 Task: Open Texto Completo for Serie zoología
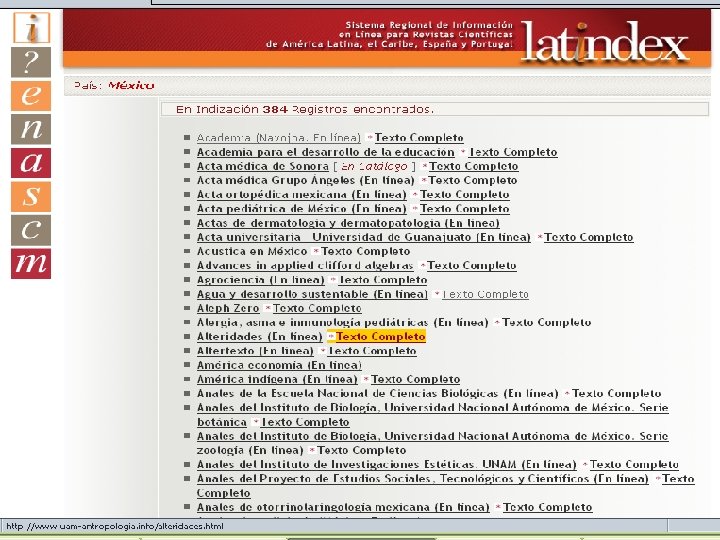pyautogui.click(x=362, y=450)
